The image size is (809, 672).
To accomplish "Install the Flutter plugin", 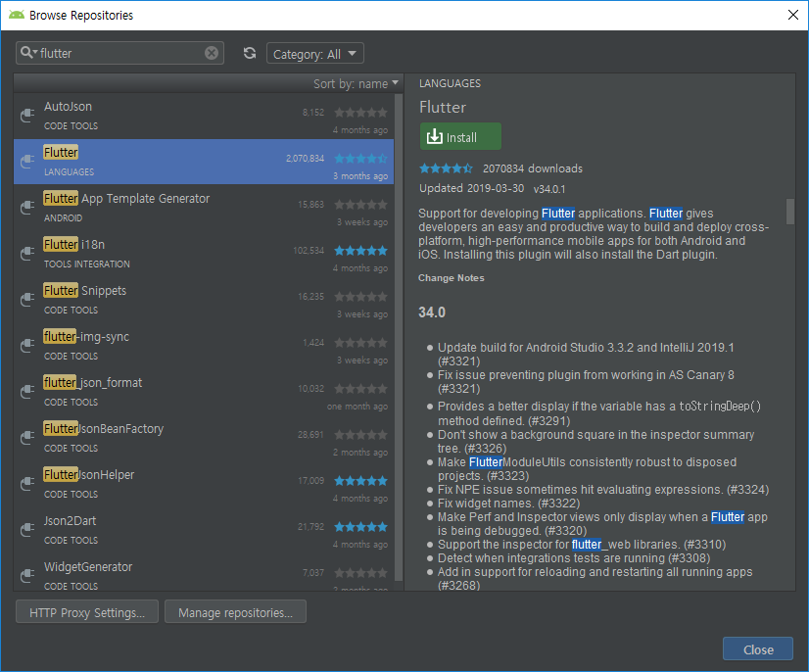I will (460, 137).
